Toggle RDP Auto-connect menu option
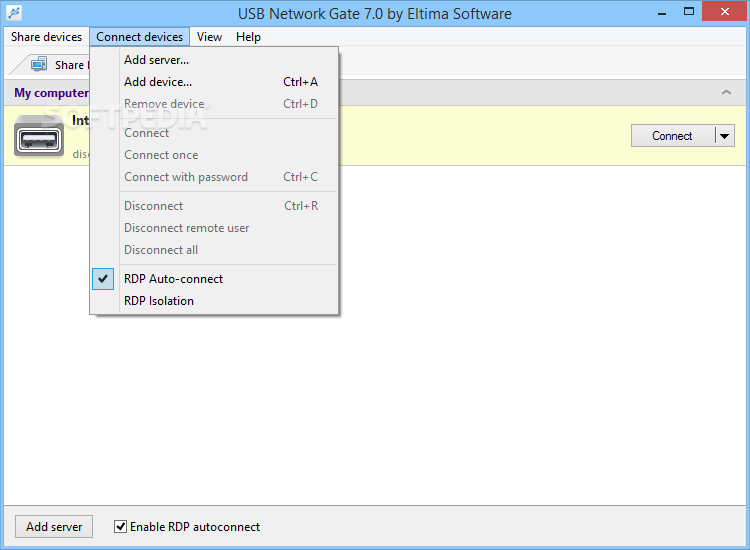 pyautogui.click(x=214, y=279)
